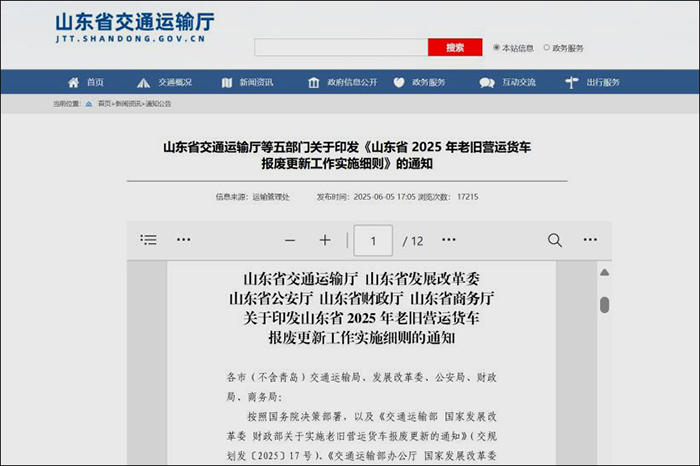Open more options next to contents icon
The image size is (700, 466).
click(x=183, y=240)
